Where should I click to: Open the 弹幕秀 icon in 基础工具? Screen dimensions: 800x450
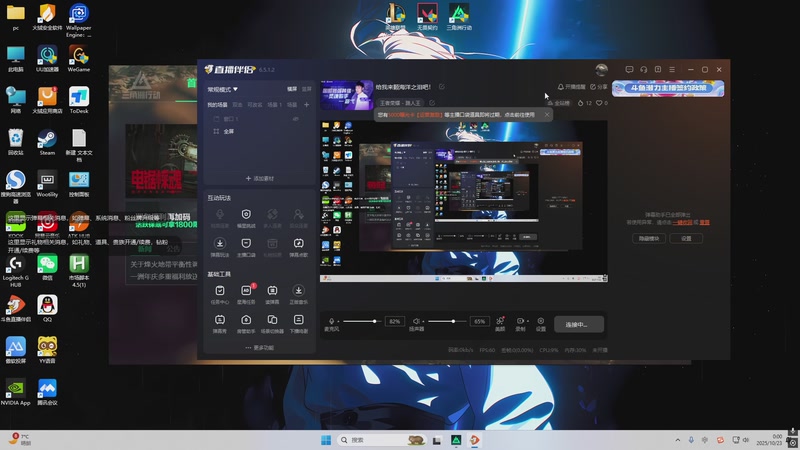(x=219, y=320)
